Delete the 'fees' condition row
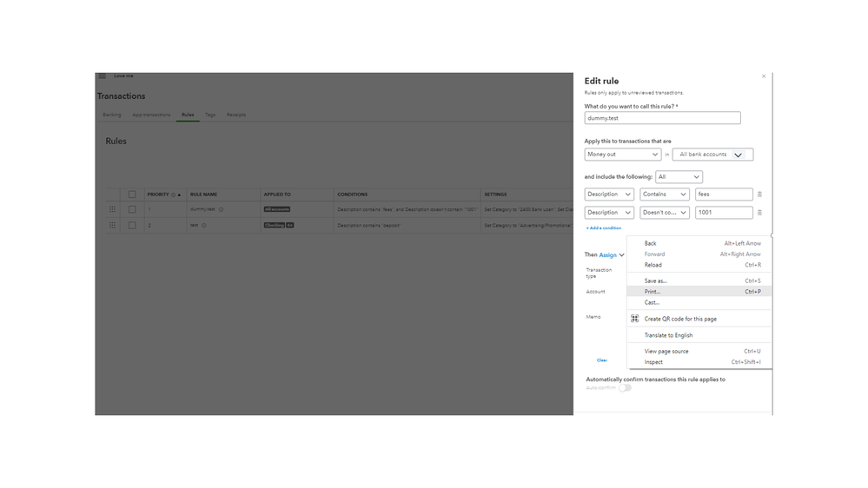 [759, 195]
